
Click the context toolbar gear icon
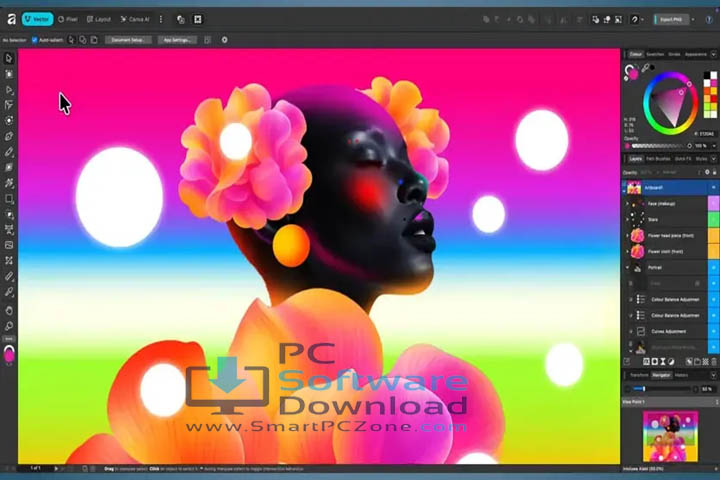(225, 40)
